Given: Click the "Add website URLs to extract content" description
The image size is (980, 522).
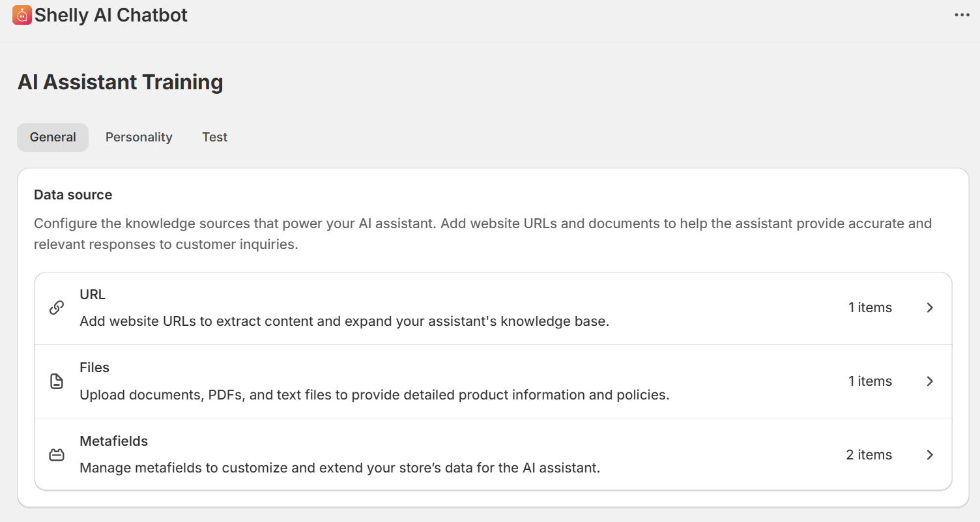Looking at the screenshot, I should pos(344,321).
